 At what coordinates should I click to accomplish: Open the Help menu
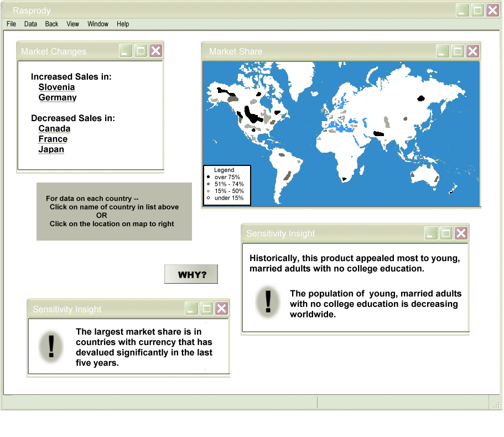click(123, 24)
